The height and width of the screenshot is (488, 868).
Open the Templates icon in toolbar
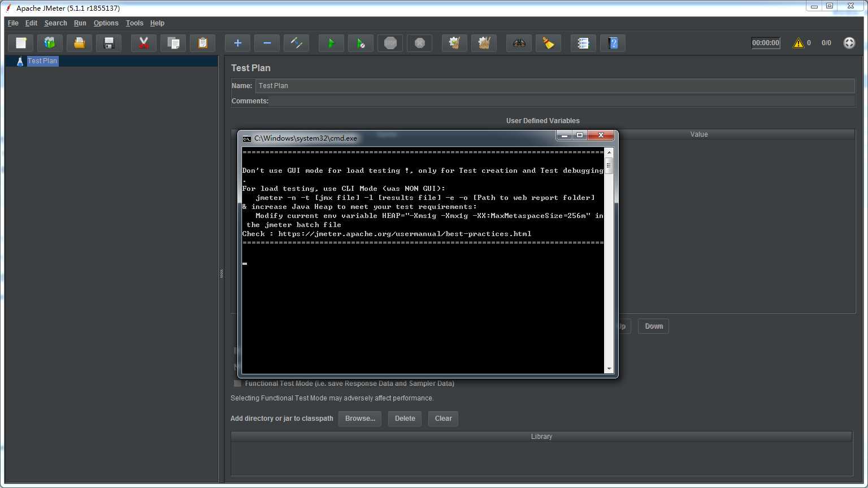50,43
